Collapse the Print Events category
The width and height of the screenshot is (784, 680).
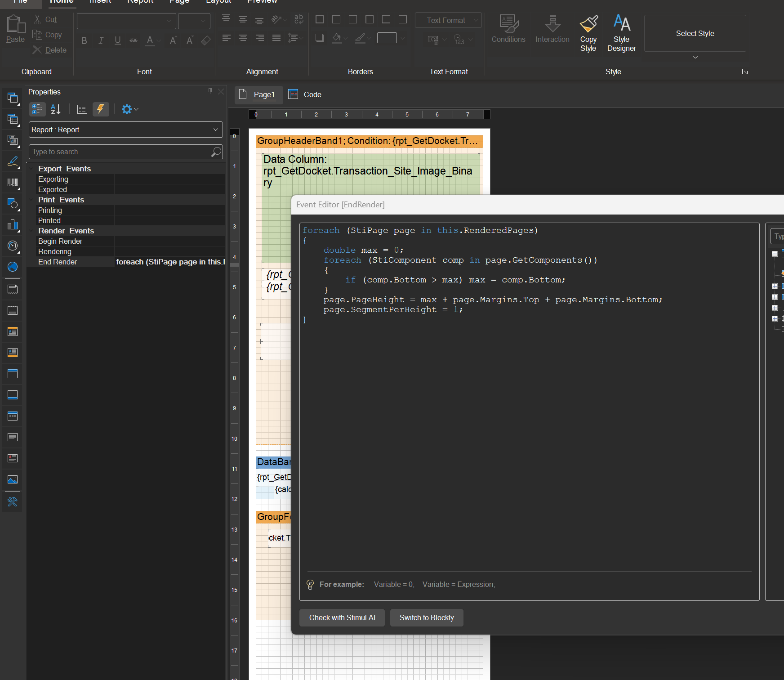click(31, 200)
